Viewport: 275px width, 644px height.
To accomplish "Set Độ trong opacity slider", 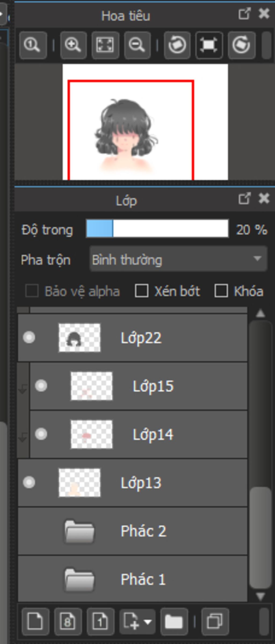I will [157, 229].
